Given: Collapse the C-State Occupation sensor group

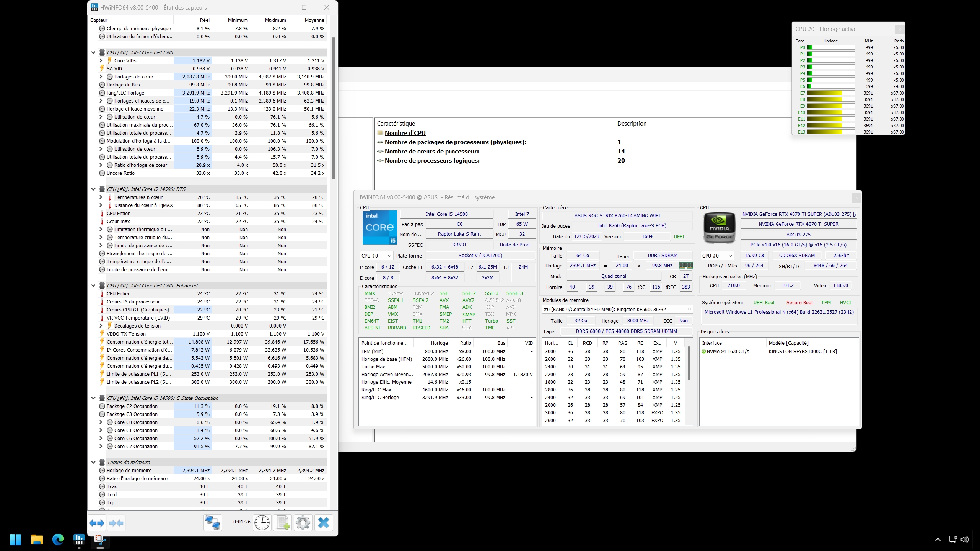Looking at the screenshot, I should pyautogui.click(x=93, y=398).
